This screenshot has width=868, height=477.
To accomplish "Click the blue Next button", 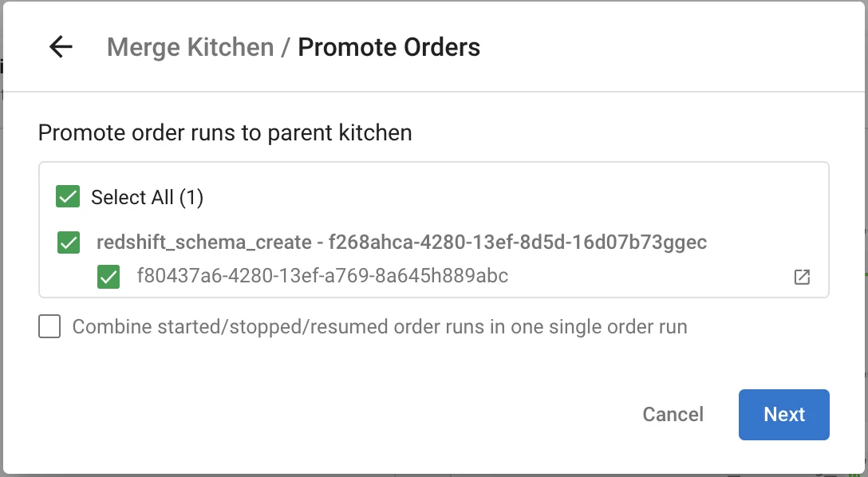I will pyautogui.click(x=783, y=414).
